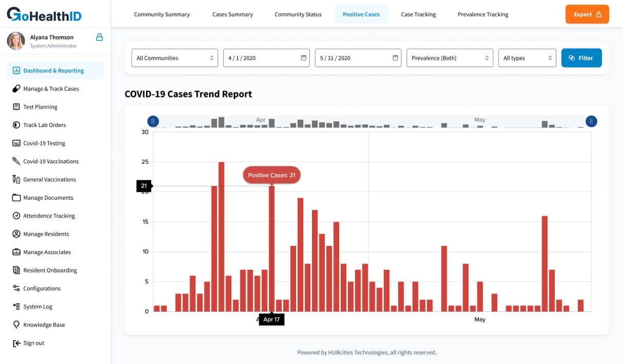Click the Powered by HUBcities Technologies footer
This screenshot has height=364, width=623.
(x=367, y=352)
